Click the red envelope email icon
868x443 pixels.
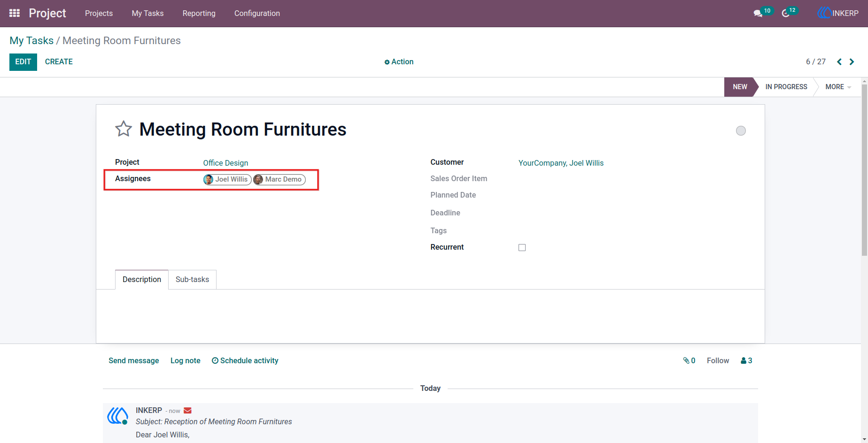click(x=187, y=411)
